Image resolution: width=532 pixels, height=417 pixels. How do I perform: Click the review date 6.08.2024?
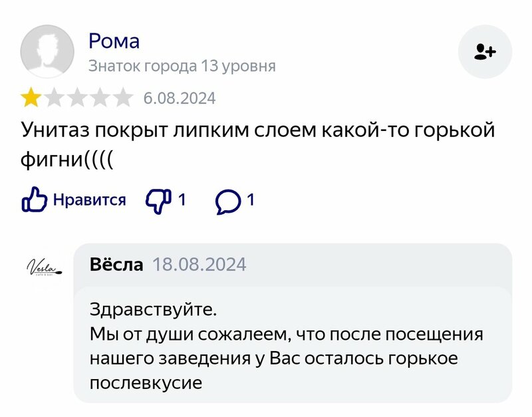pos(180,98)
